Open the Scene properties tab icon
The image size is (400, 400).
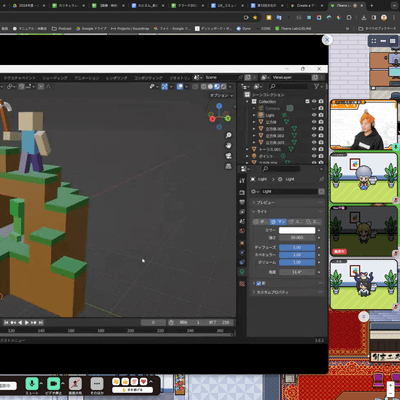242,221
